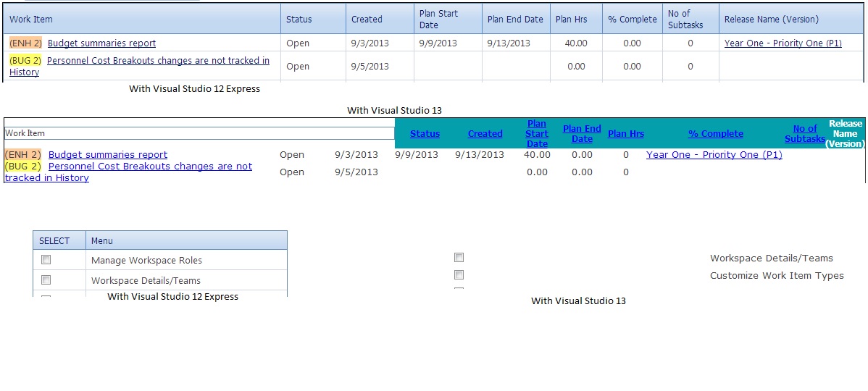
Task: Click Release Name (Version) header in blue-header grid
Action: point(791,20)
